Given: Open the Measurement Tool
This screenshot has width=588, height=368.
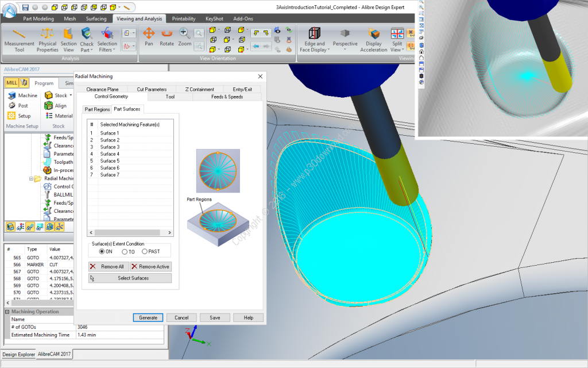Looking at the screenshot, I should [x=19, y=40].
